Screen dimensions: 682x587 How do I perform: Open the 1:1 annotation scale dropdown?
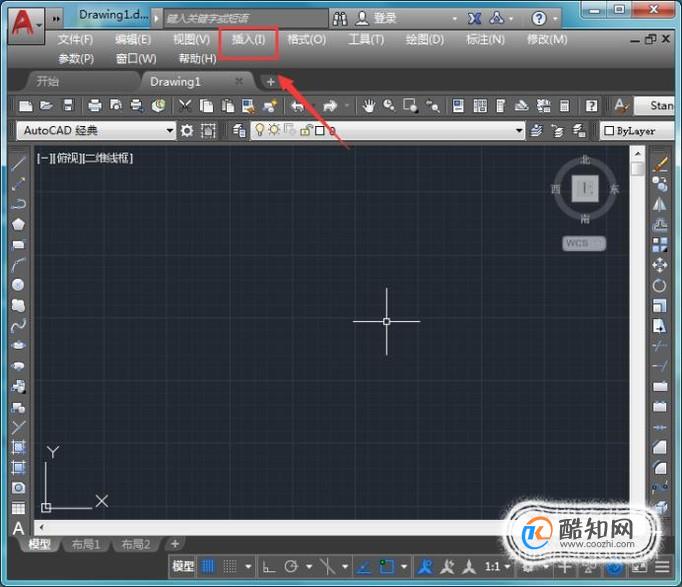click(498, 567)
